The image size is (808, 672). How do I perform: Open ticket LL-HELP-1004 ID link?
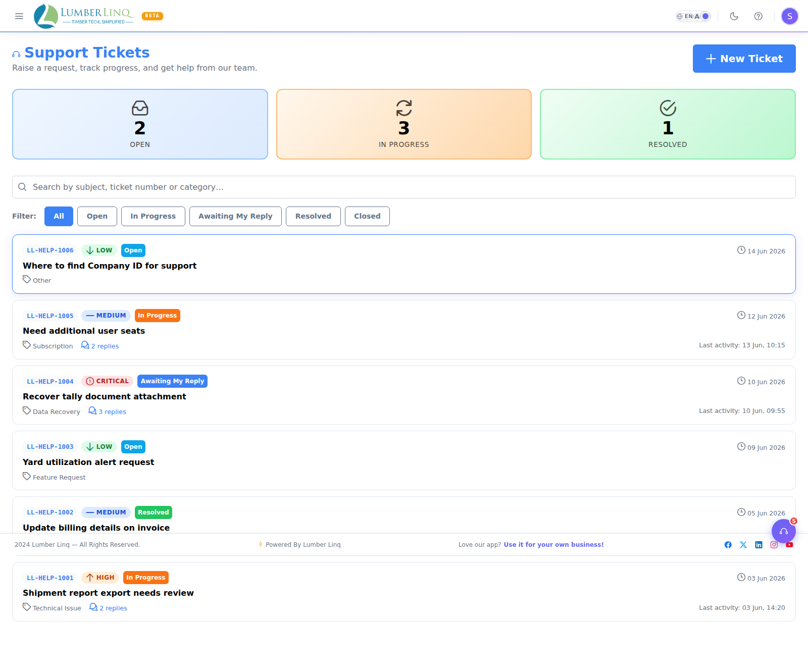pyautogui.click(x=50, y=382)
